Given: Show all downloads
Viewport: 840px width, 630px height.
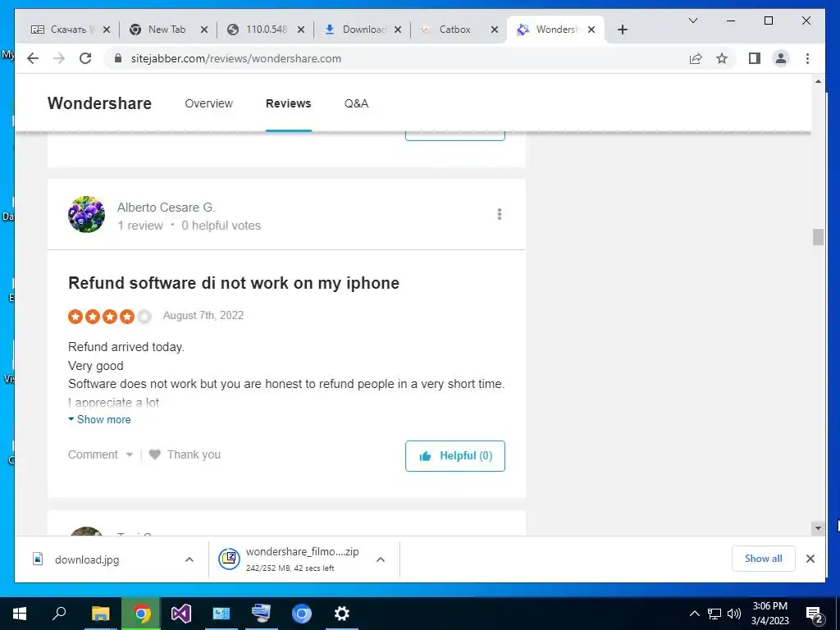Looking at the screenshot, I should pyautogui.click(x=764, y=559).
